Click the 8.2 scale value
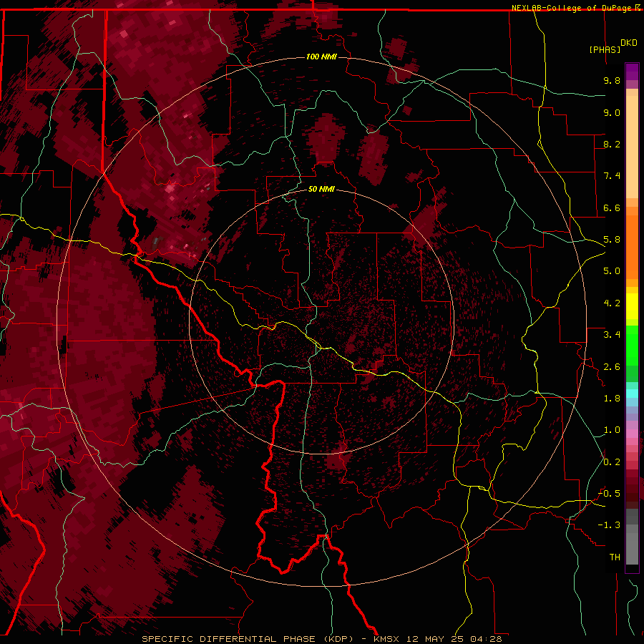The width and height of the screenshot is (644, 644). coord(612,144)
